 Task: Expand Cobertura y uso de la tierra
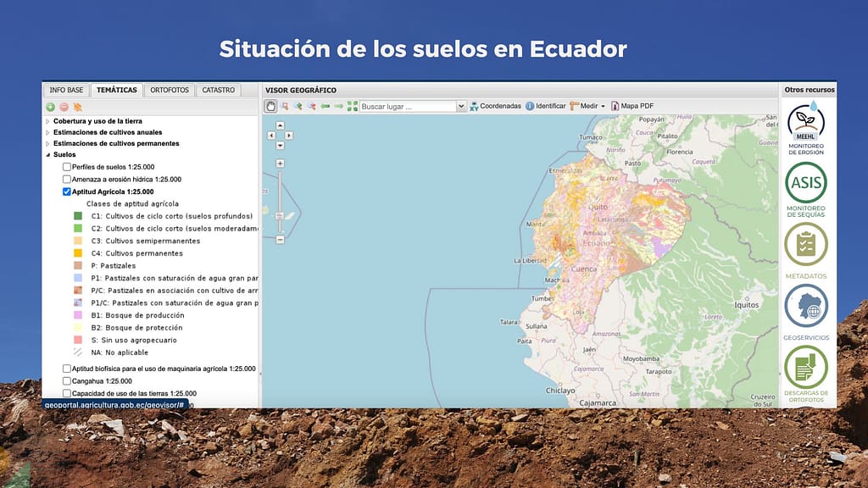(47, 121)
